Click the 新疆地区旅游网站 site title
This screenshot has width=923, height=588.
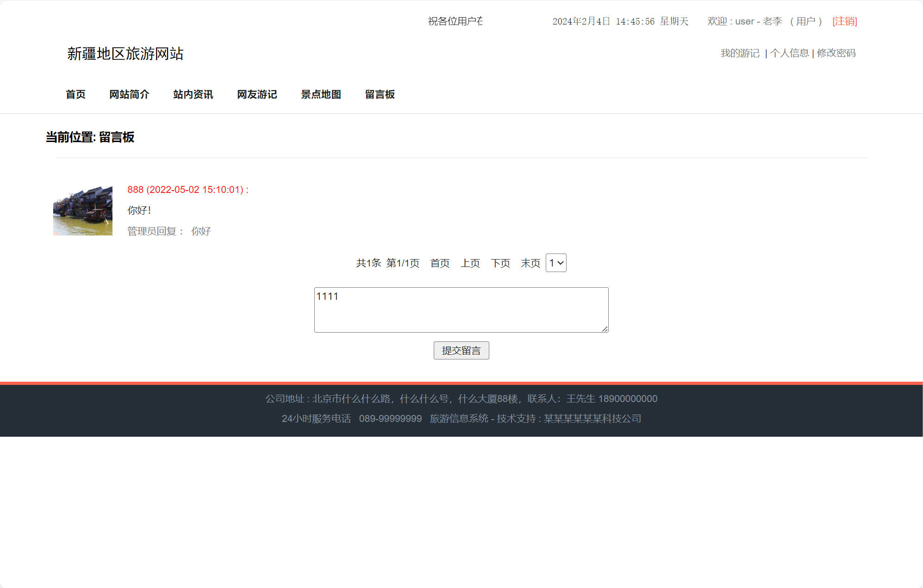125,54
